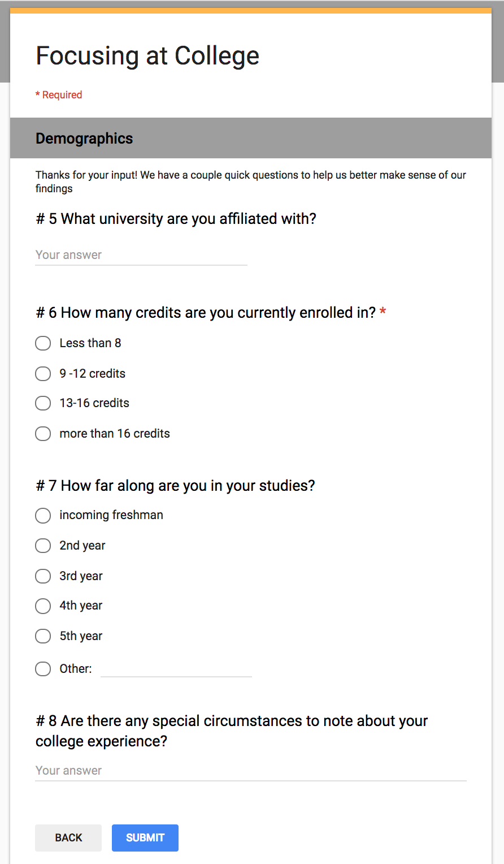
Task: Pick 'more than 16 credits' option
Action: (x=43, y=434)
